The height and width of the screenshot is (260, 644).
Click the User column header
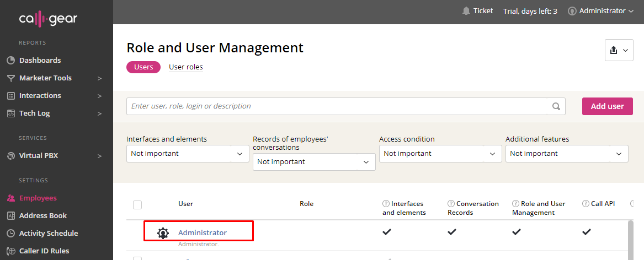pos(185,204)
